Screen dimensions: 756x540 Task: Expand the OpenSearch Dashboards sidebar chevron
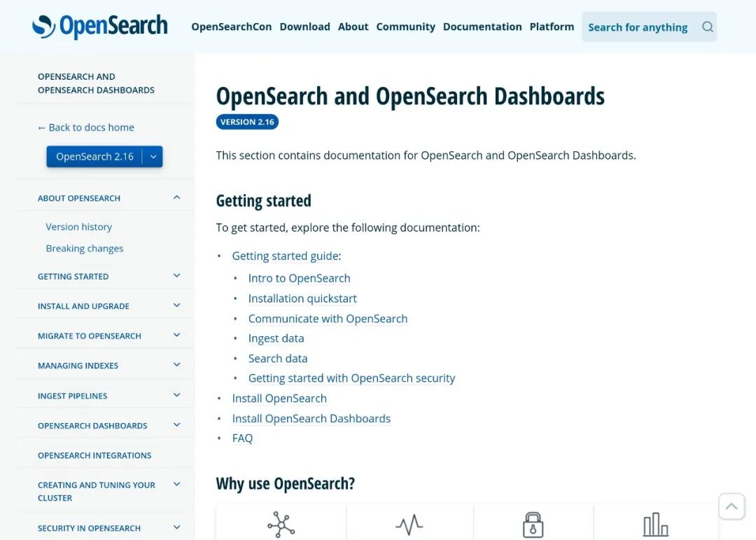176,424
